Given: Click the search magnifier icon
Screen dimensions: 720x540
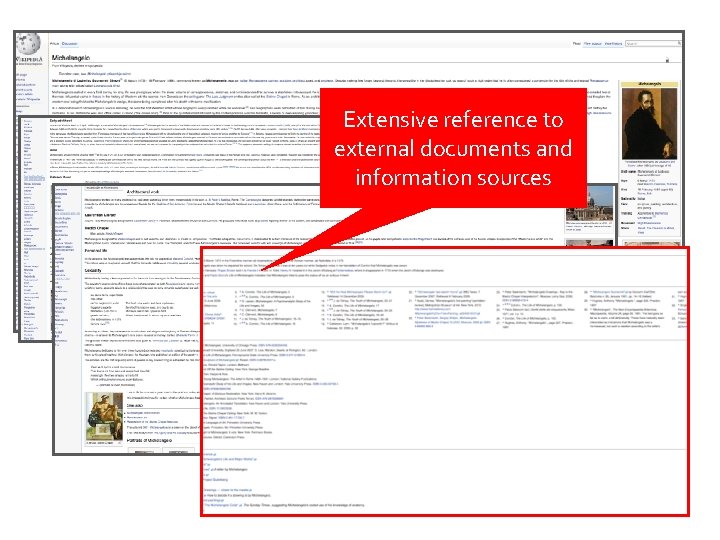Looking at the screenshot, I should click(679, 43).
